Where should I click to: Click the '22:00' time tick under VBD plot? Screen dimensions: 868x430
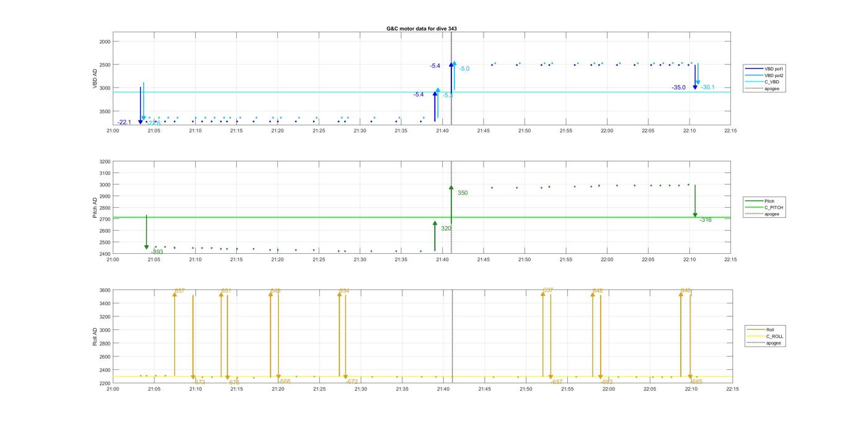tap(607, 130)
